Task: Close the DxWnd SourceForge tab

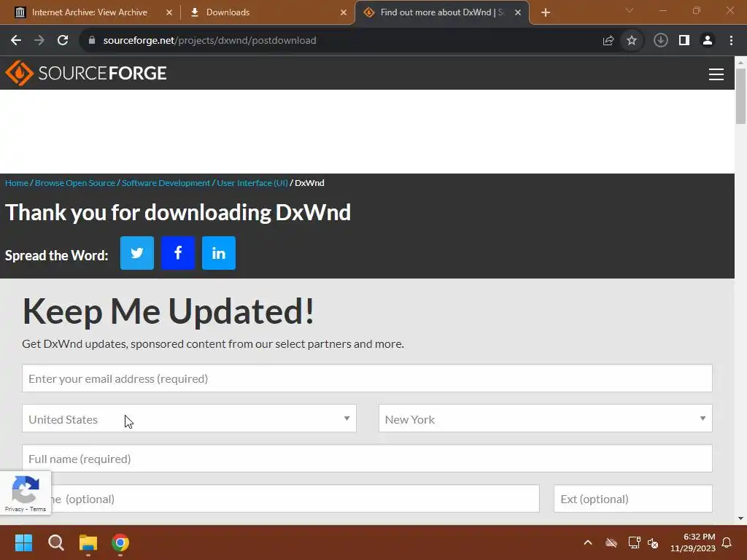Action: click(518, 12)
